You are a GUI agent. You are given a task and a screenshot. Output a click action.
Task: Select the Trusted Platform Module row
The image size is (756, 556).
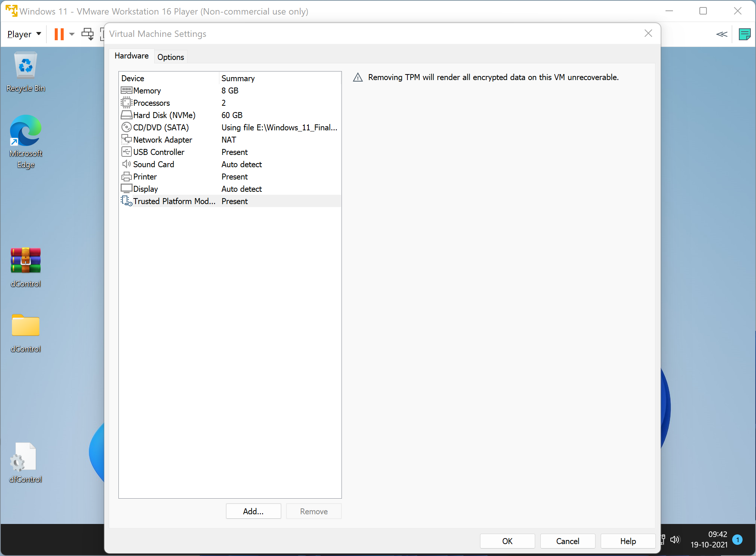228,201
